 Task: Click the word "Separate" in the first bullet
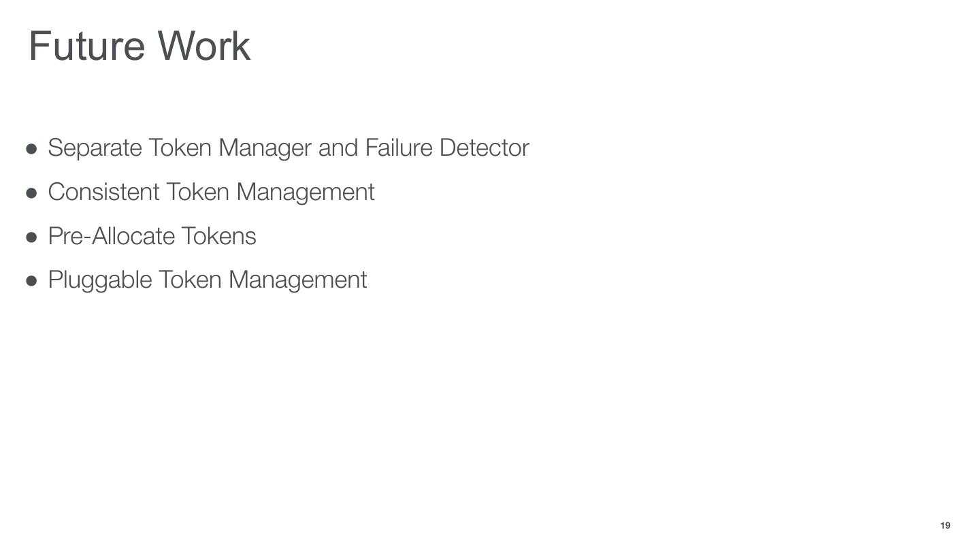pos(95,148)
